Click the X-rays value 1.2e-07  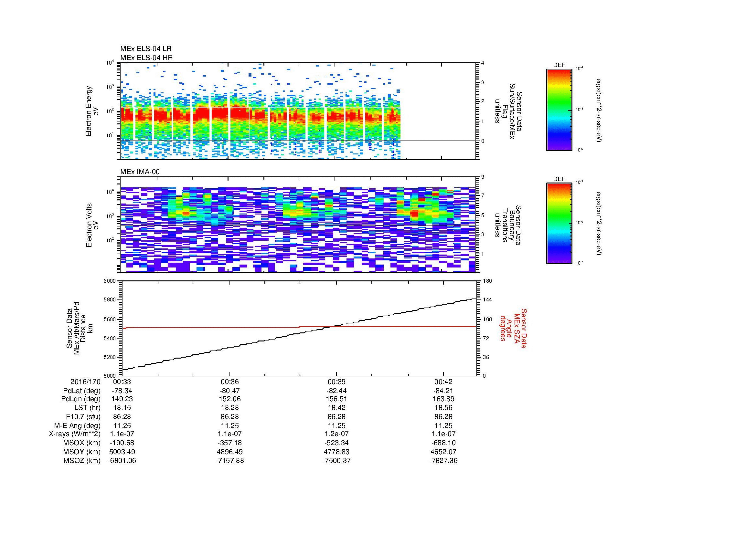(x=336, y=434)
